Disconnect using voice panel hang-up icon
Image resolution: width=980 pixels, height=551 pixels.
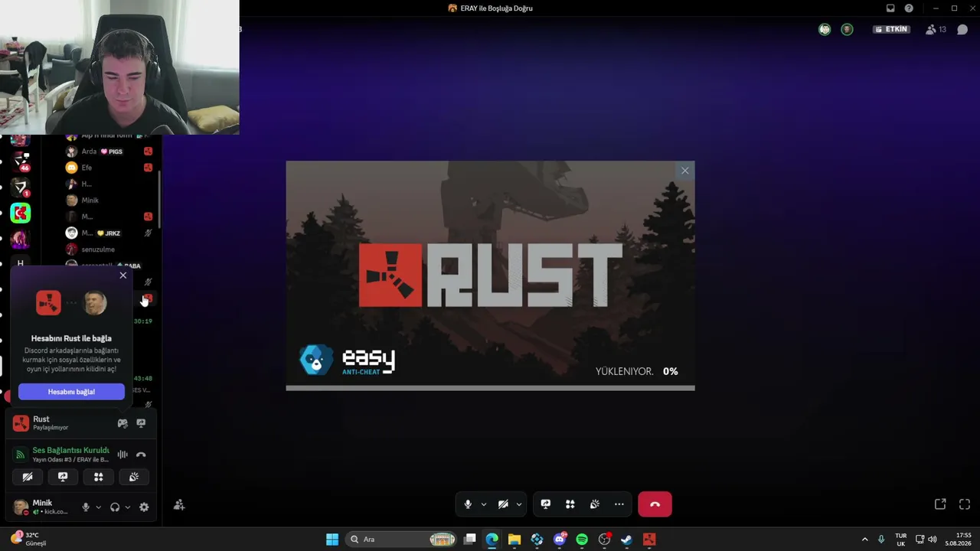pos(141,455)
